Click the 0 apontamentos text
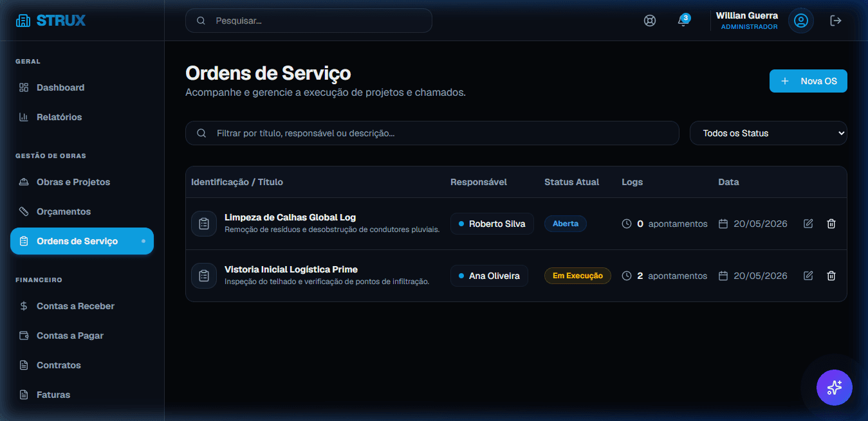868x421 pixels. tap(672, 224)
